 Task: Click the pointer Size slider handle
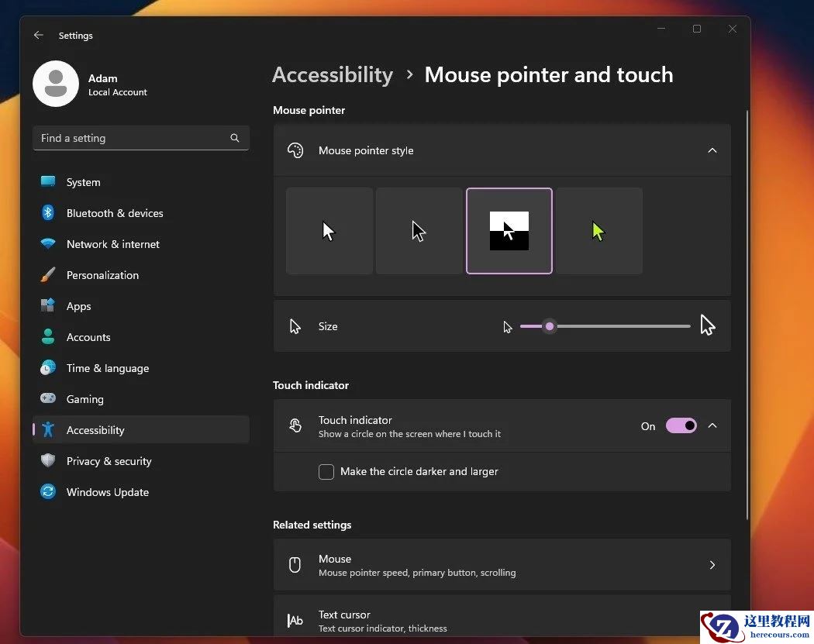550,326
